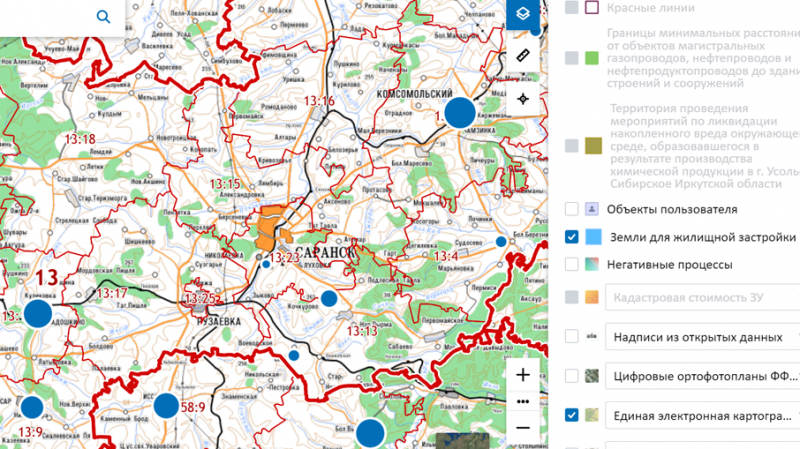Click the search magnifier icon
This screenshot has height=449, width=800.
tap(104, 17)
